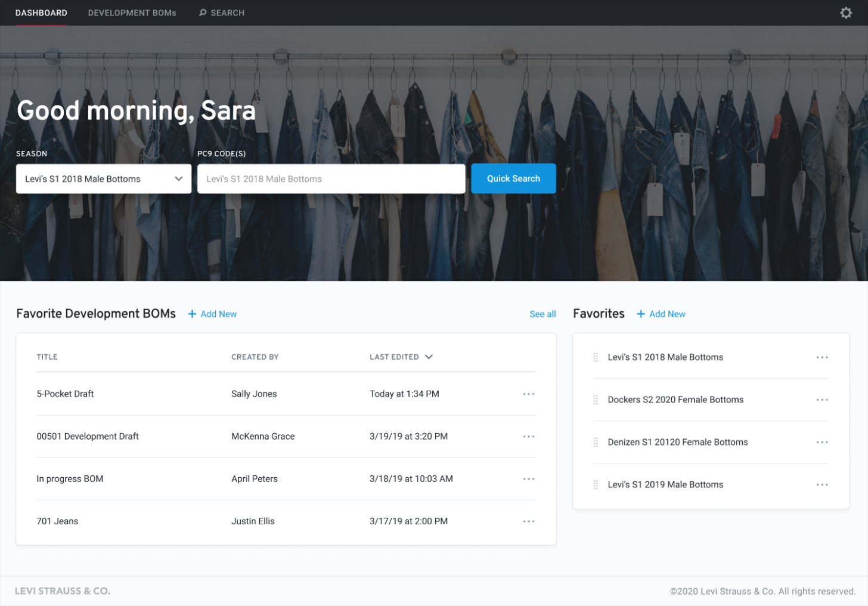This screenshot has height=606, width=868.
Task: Open ellipsis menu for Denizen S1 20120 Female Bottoms
Action: (x=822, y=442)
